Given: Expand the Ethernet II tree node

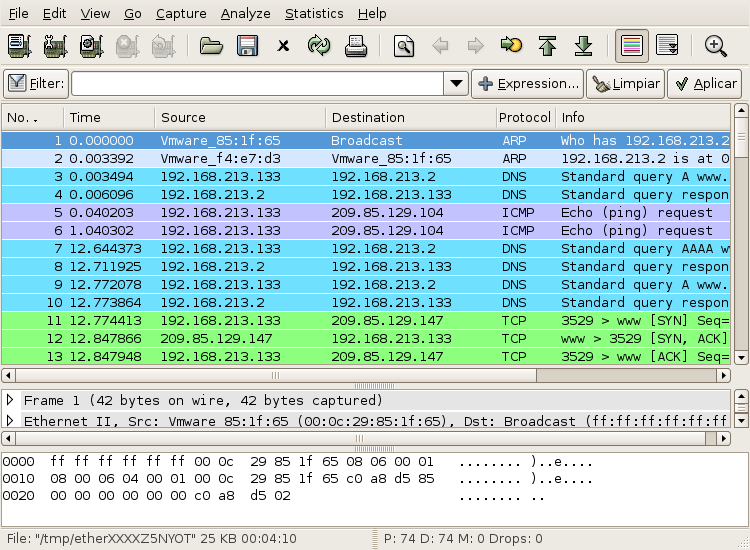Looking at the screenshot, I should [10, 421].
